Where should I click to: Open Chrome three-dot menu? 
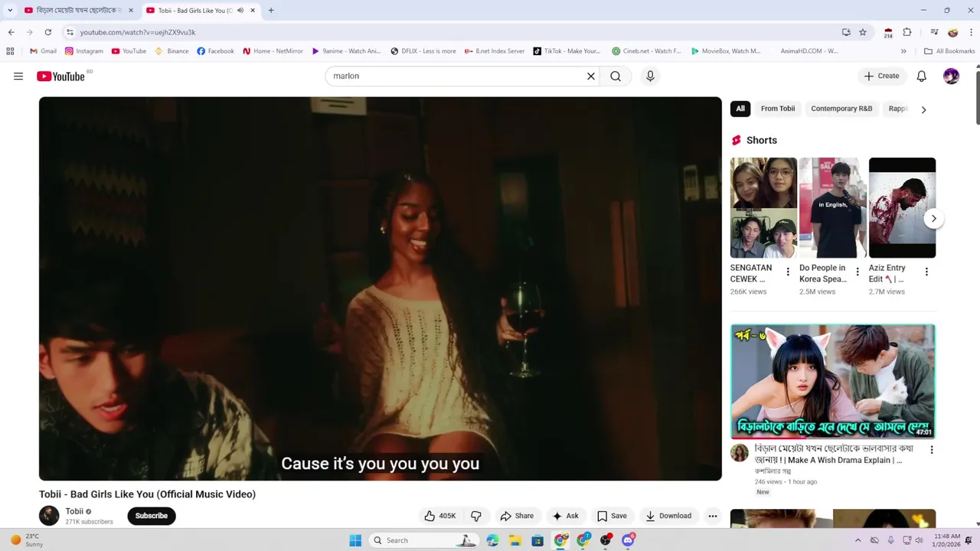coord(970,32)
